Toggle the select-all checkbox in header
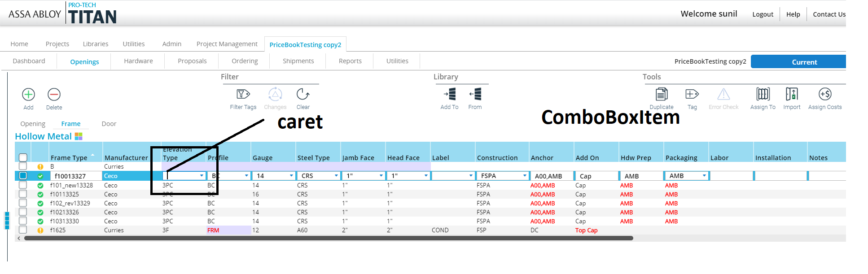Image resolution: width=868 pixels, height=274 pixels. point(23,157)
